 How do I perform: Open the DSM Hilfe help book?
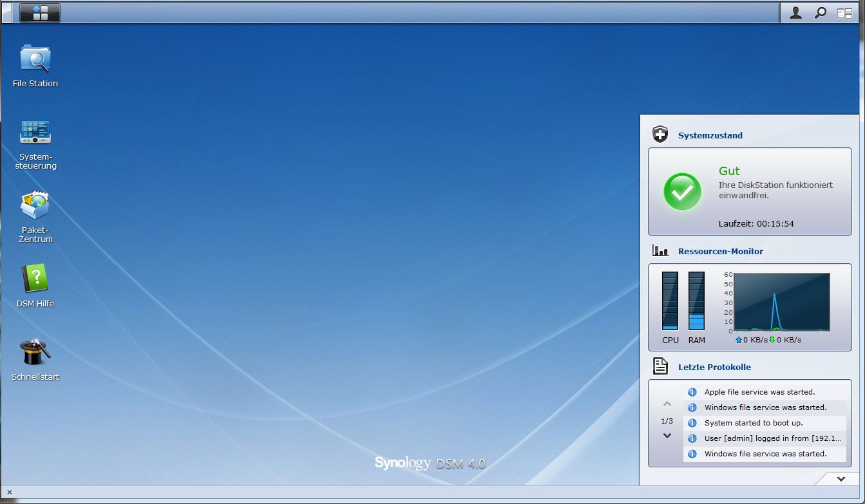[x=35, y=279]
